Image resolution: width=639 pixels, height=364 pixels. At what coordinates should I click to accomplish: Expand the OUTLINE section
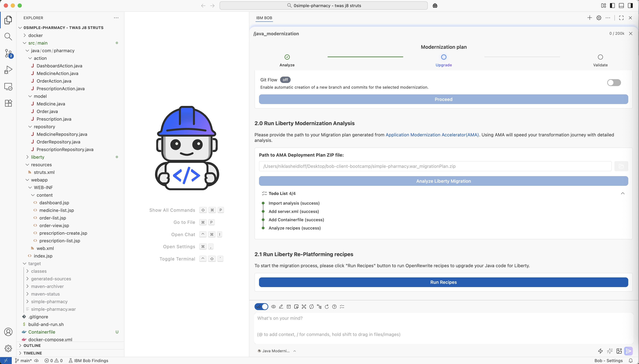tap(32, 346)
